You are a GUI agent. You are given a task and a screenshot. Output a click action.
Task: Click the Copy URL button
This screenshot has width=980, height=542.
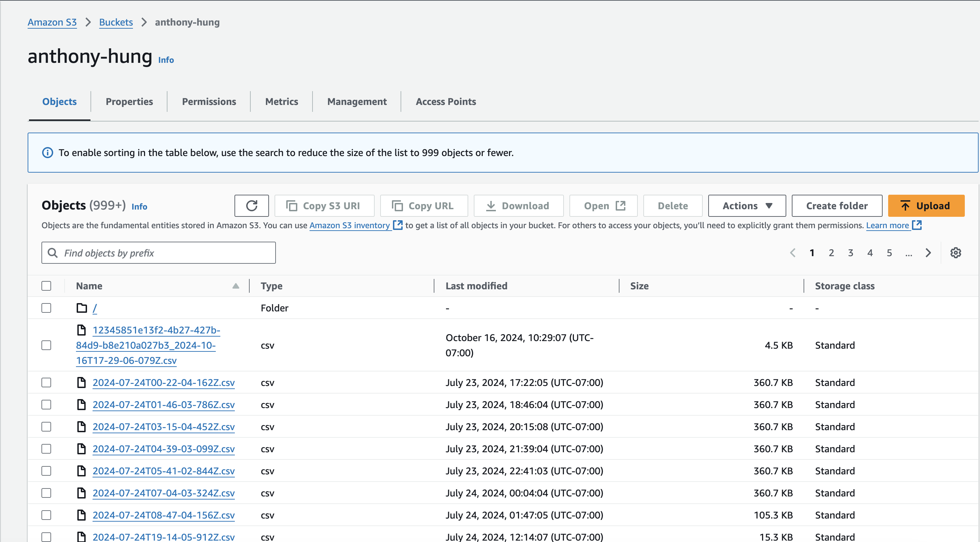[x=424, y=206]
